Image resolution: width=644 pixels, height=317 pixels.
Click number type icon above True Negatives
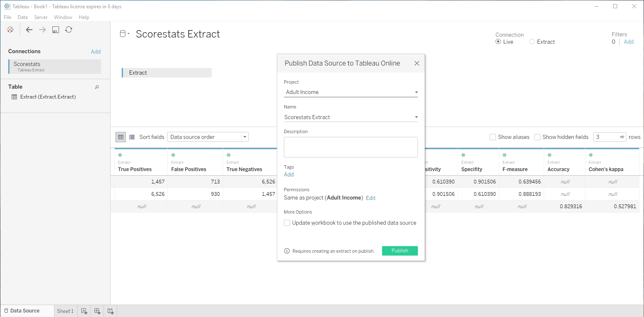click(x=229, y=155)
